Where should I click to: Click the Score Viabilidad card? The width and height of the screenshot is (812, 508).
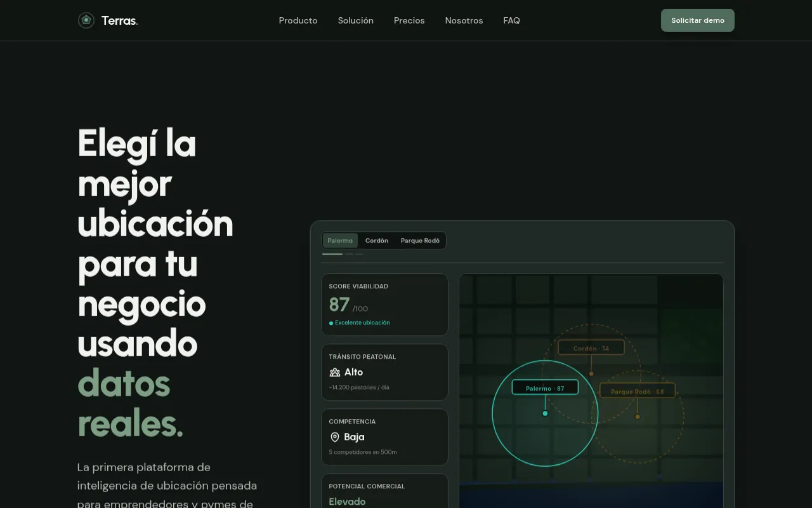point(384,305)
